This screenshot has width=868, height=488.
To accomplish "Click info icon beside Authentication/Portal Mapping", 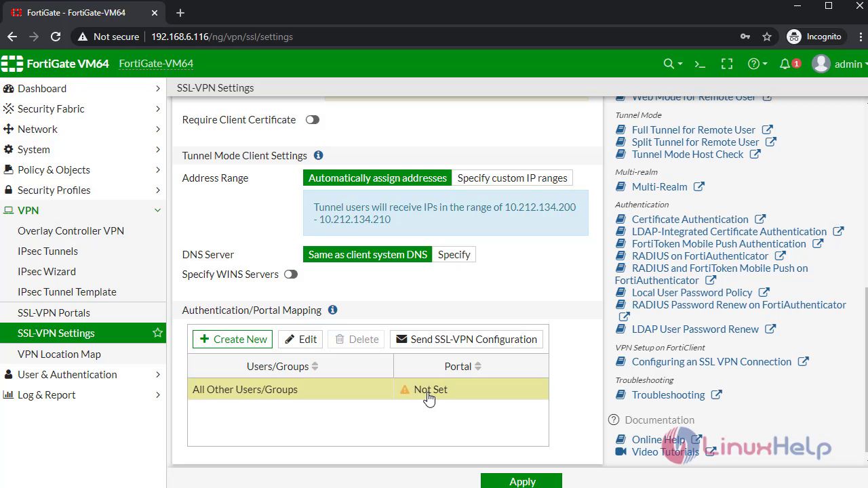I will coord(332,310).
